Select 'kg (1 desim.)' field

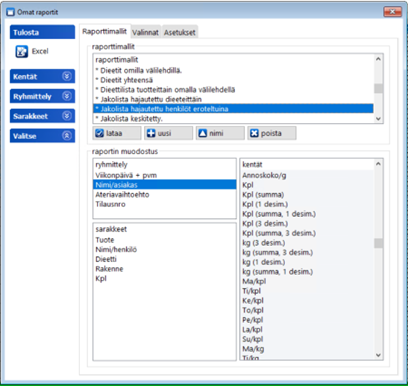click(x=307, y=262)
